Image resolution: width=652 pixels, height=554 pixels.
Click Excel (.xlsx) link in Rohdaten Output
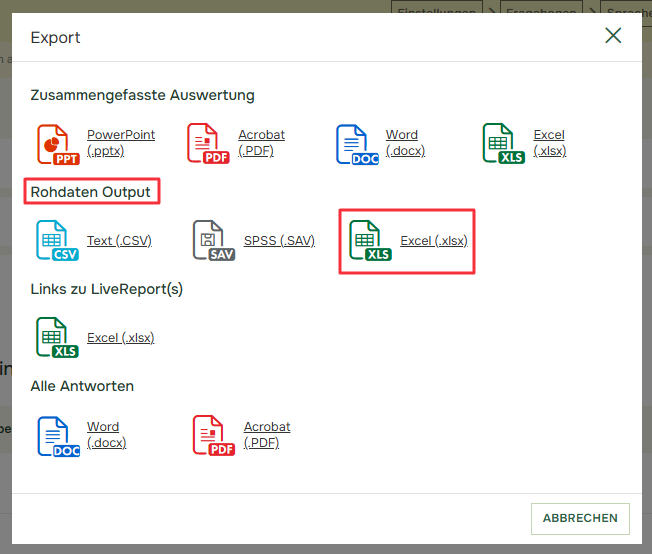[x=434, y=241]
